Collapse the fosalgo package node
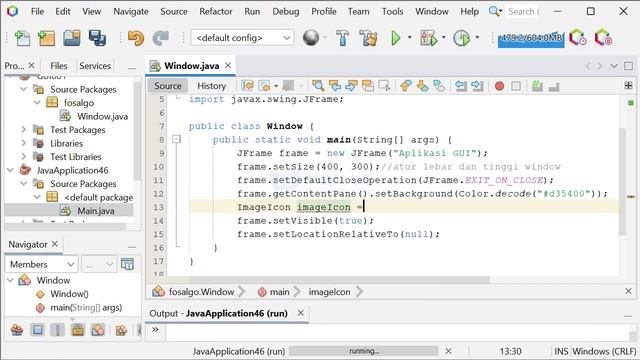Screen dimensions: 640x360 pos(37,102)
